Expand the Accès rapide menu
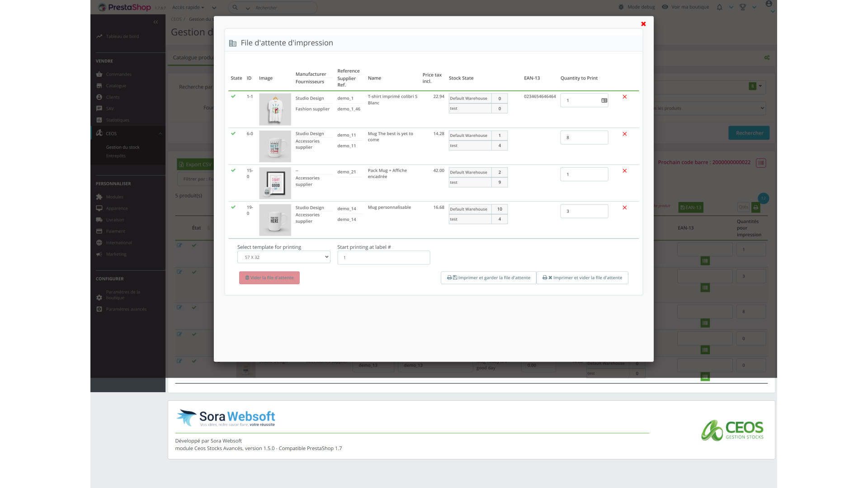Image resolution: width=868 pixels, height=488 pixels. (x=188, y=7)
